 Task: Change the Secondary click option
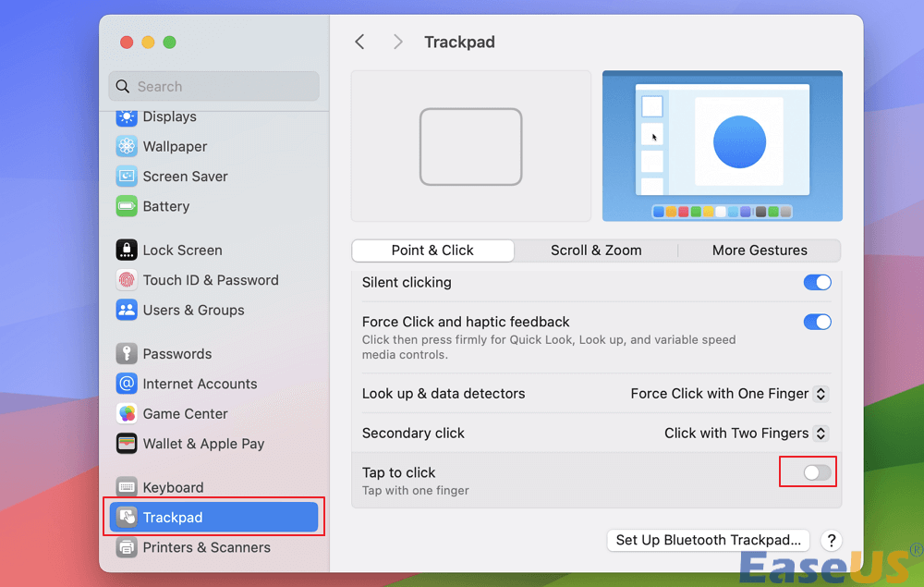click(745, 433)
